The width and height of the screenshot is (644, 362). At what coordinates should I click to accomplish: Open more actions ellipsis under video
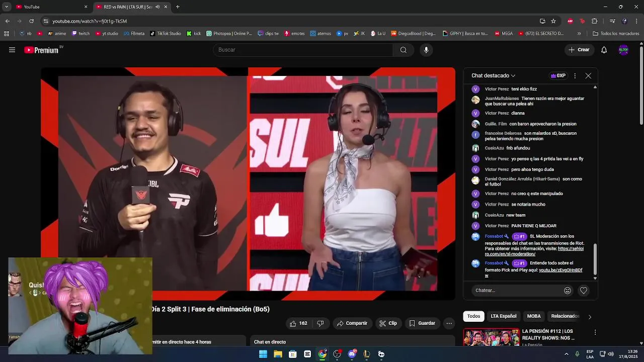click(x=449, y=323)
